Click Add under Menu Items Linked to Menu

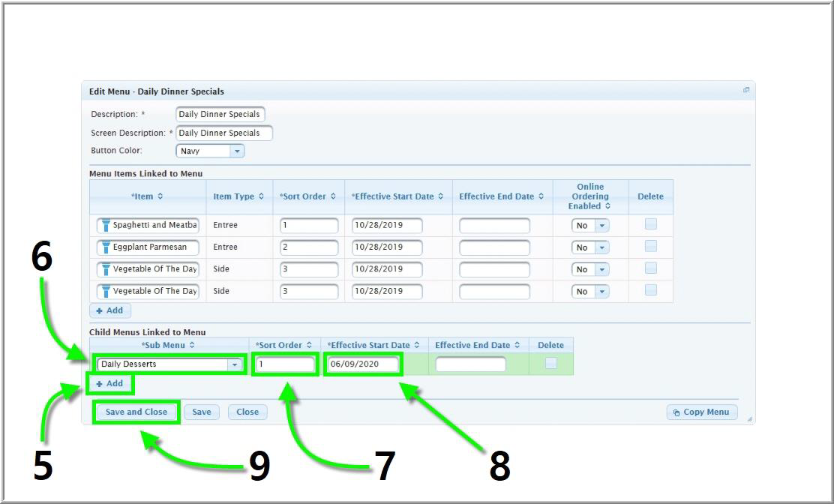[x=110, y=310]
